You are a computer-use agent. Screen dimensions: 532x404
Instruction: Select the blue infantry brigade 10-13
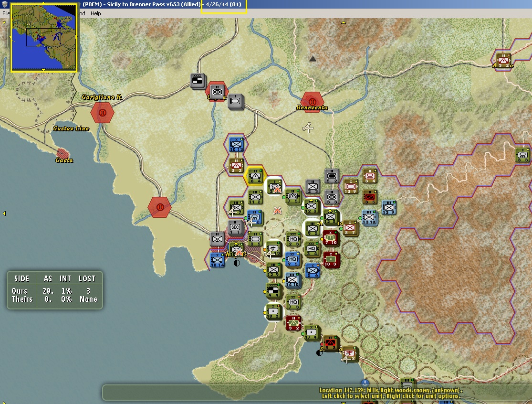[x=236, y=144]
